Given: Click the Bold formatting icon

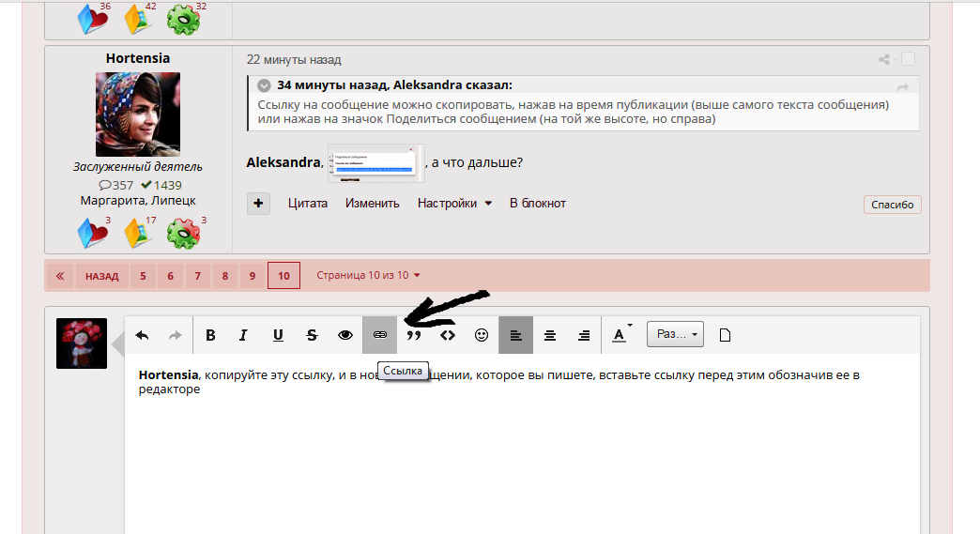Looking at the screenshot, I should click(210, 335).
